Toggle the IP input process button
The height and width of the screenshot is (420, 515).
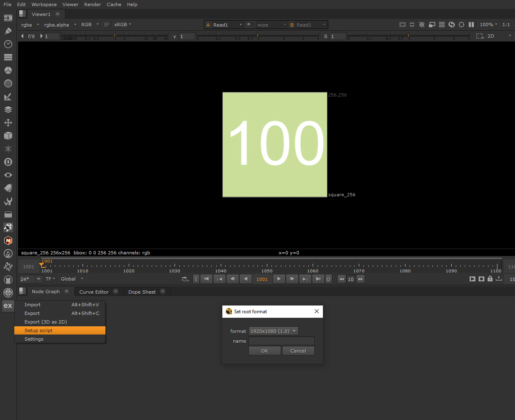[x=107, y=25]
